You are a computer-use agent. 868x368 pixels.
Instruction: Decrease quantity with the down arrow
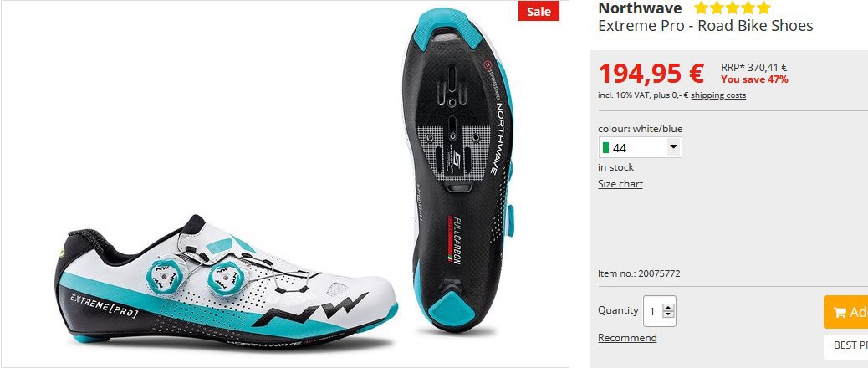[668, 314]
